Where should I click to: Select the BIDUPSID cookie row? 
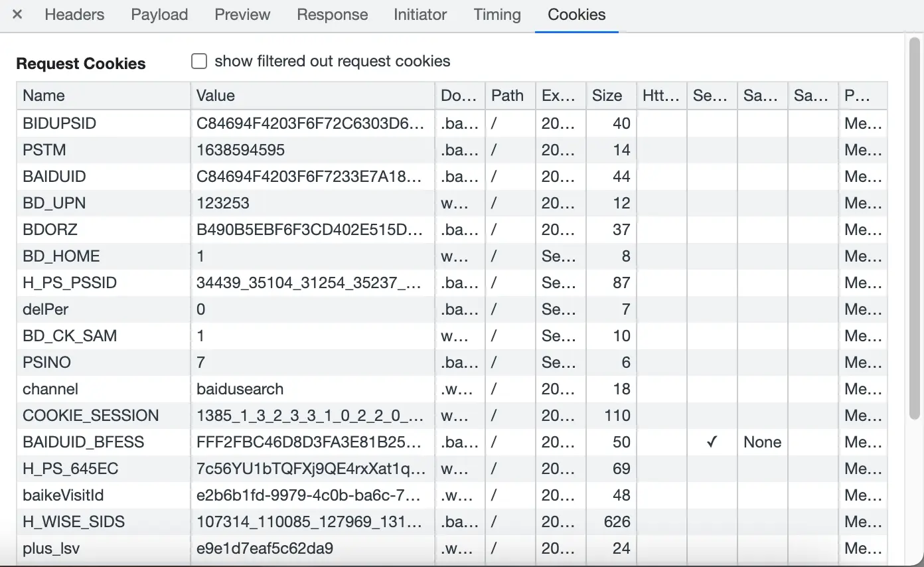click(452, 123)
